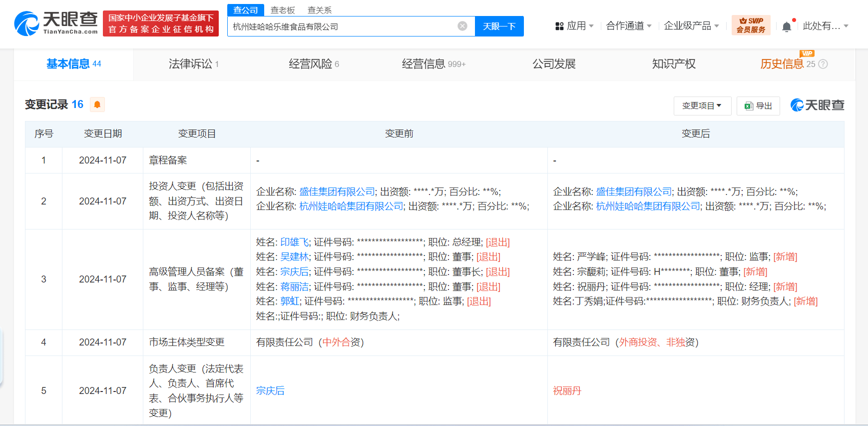Open 杭州娃哈哈集团有限公司 link in 变更后 column
This screenshot has width=868, height=426.
648,206
